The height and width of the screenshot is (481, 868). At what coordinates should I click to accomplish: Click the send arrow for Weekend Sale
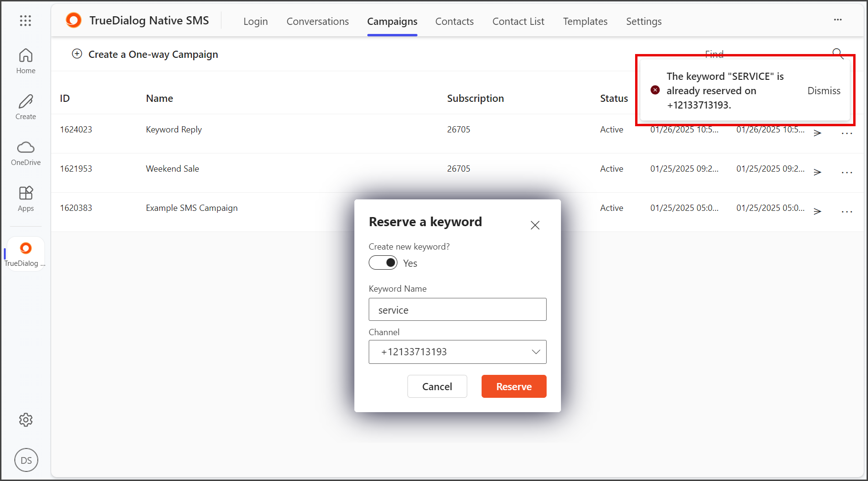[x=817, y=172]
